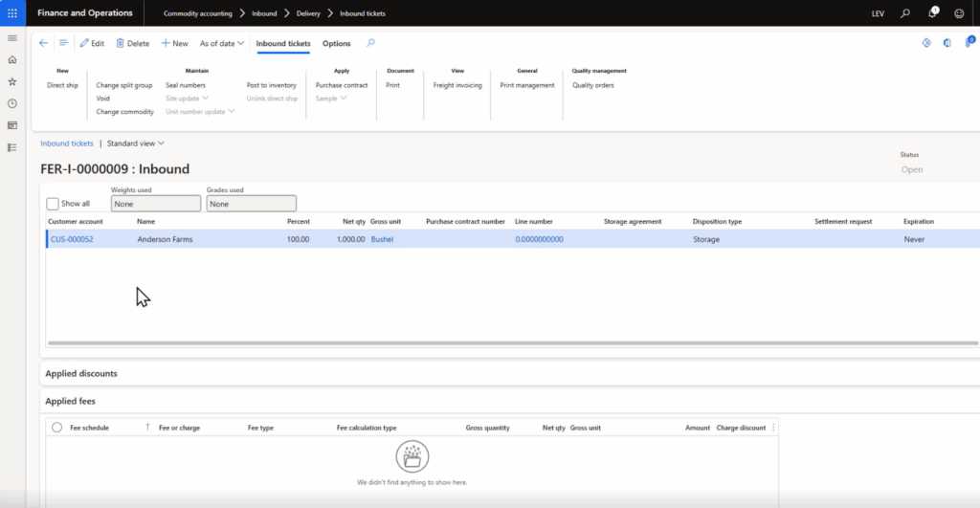The height and width of the screenshot is (508, 980).
Task: Click New plus button
Action: [175, 43]
